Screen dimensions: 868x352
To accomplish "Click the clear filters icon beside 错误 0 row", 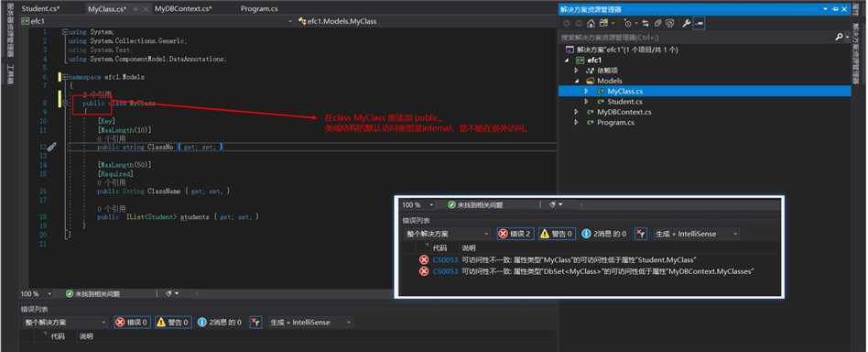I will point(255,322).
